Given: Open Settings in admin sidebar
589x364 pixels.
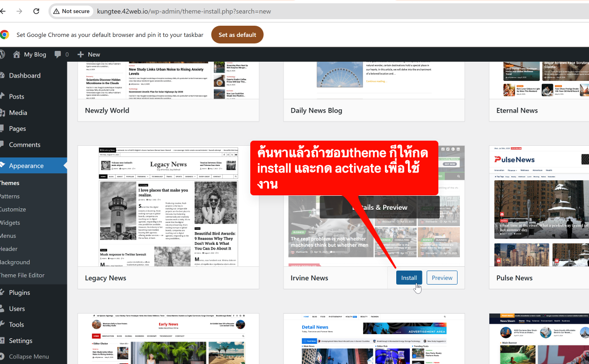Looking at the screenshot, I should (21, 341).
